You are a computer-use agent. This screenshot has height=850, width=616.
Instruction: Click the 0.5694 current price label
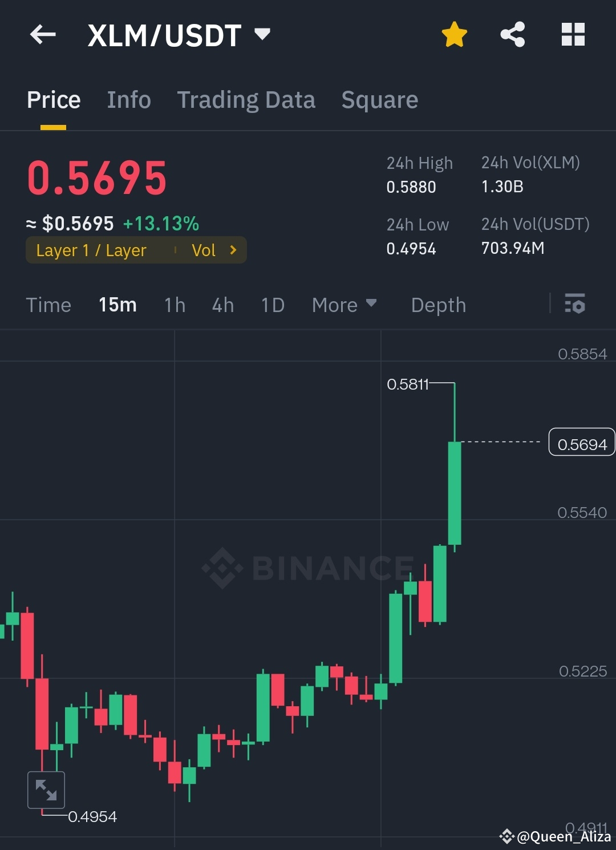581,442
